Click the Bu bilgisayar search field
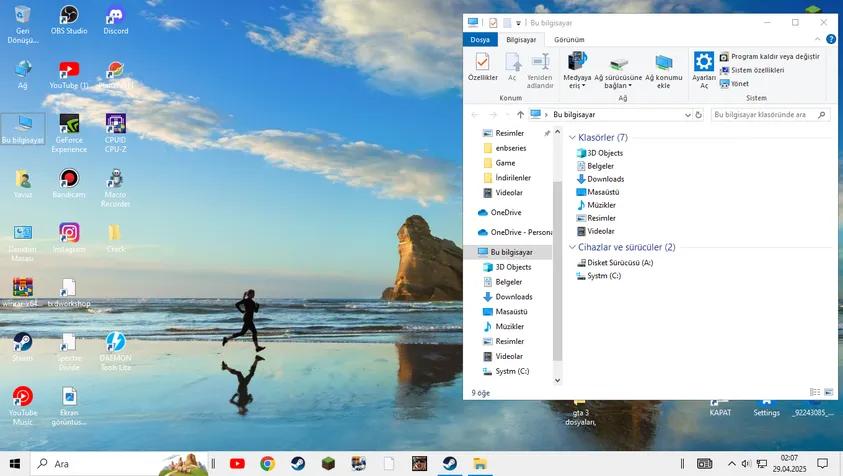Viewport: 843px width, 476px height. (770, 115)
